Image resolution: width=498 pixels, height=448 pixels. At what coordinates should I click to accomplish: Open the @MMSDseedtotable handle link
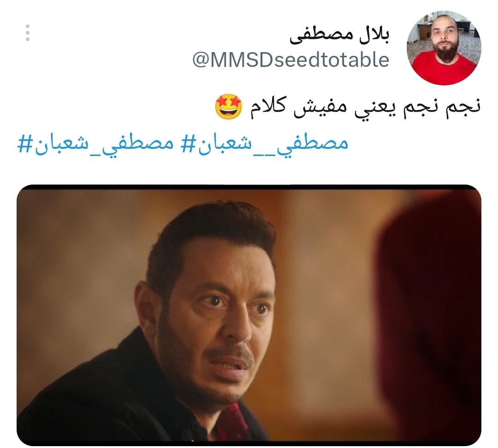(x=291, y=60)
